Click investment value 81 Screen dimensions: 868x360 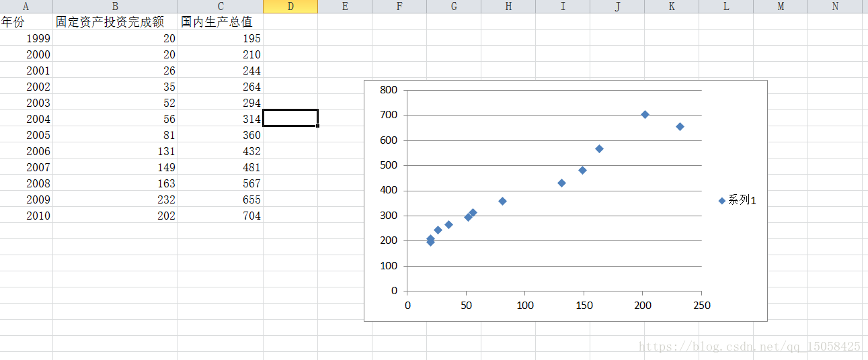point(115,134)
